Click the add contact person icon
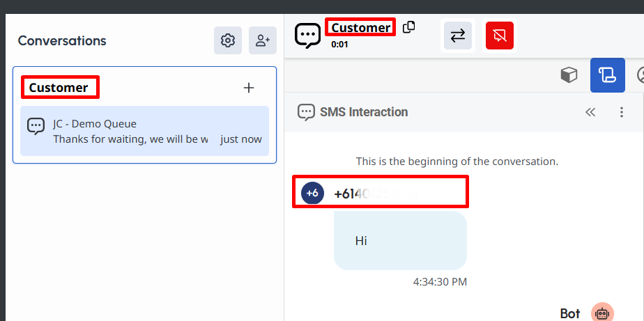644x321 pixels. pyautogui.click(x=263, y=40)
